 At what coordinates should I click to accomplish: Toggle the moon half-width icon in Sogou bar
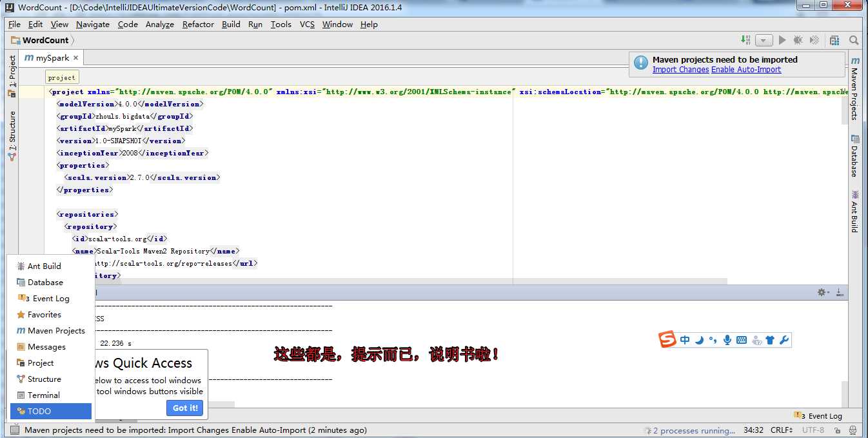click(699, 340)
